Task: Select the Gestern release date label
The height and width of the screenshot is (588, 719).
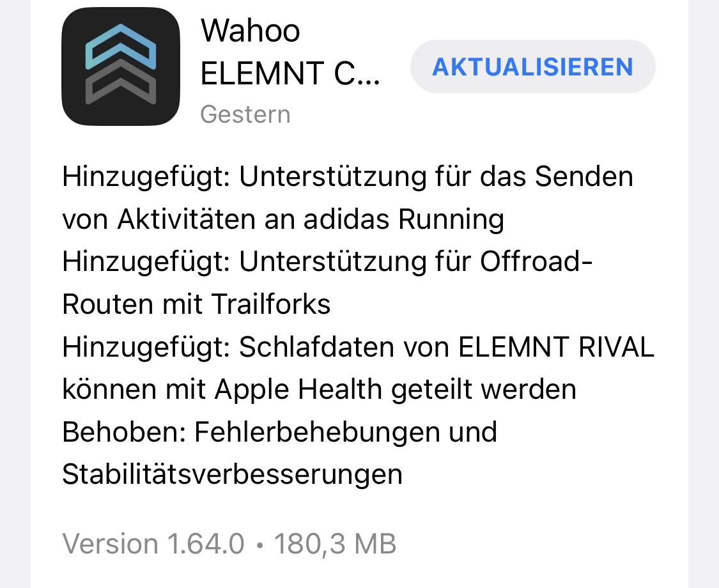Action: 245,114
